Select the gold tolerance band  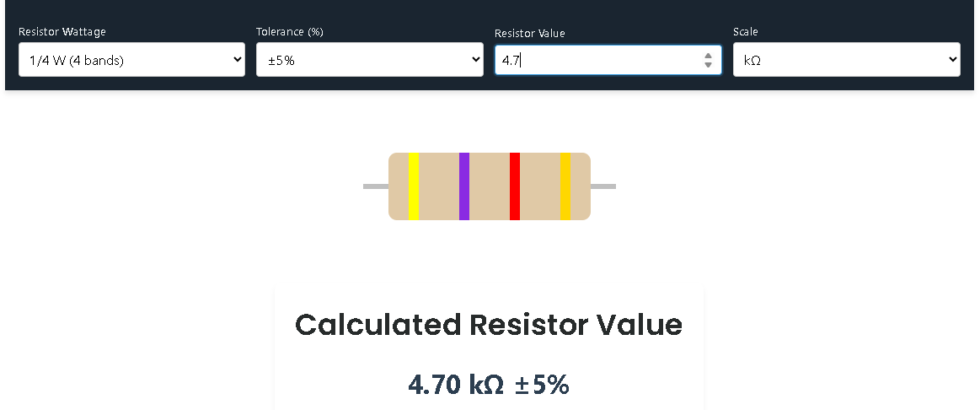(x=565, y=186)
